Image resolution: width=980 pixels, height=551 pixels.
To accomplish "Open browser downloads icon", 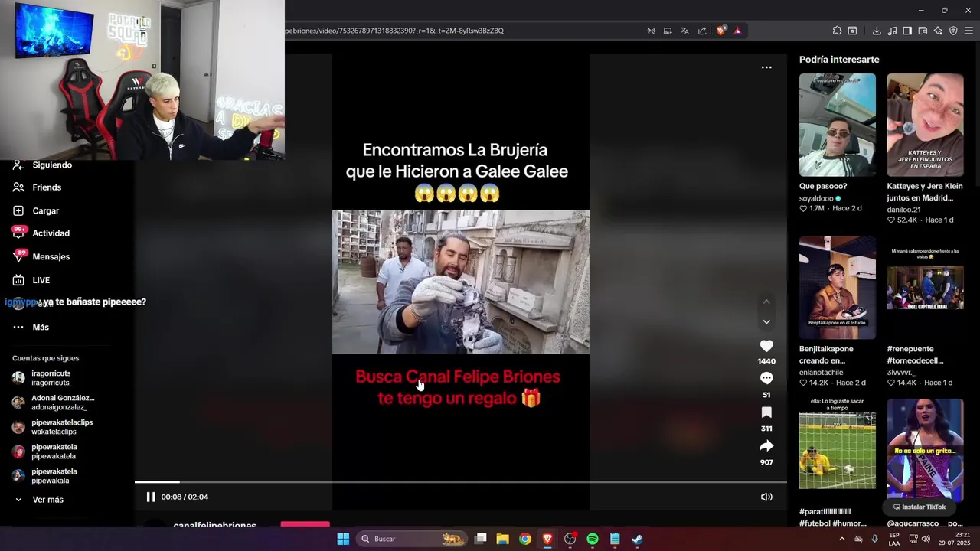I will click(x=877, y=31).
